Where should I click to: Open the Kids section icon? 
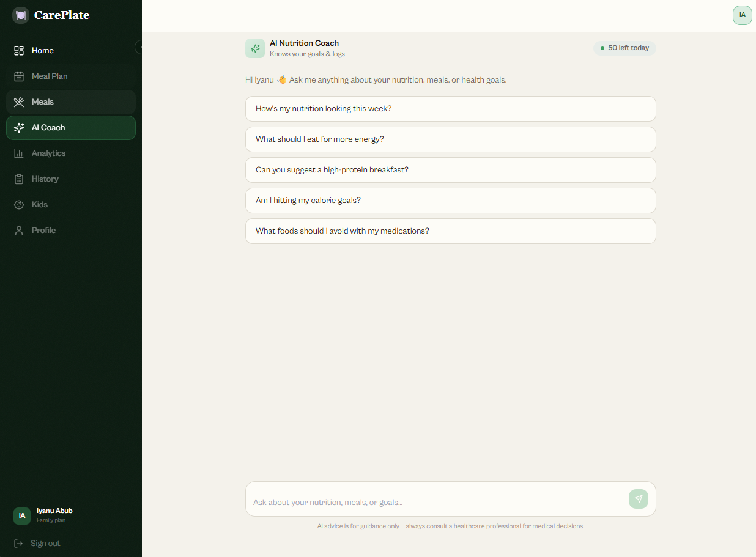[20, 204]
